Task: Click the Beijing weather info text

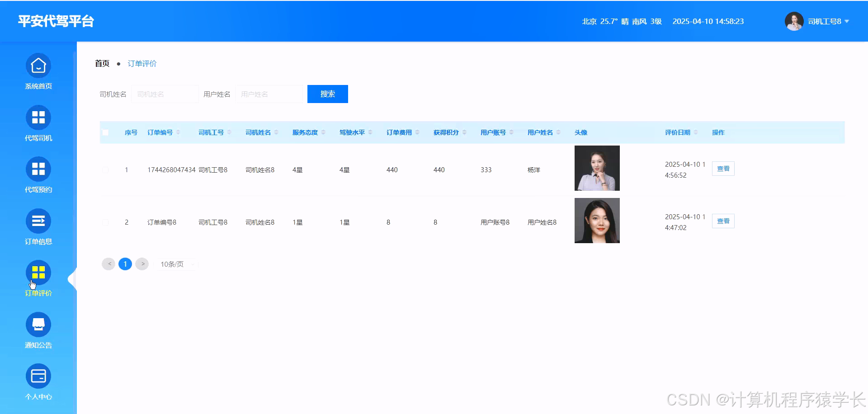Action: point(622,21)
